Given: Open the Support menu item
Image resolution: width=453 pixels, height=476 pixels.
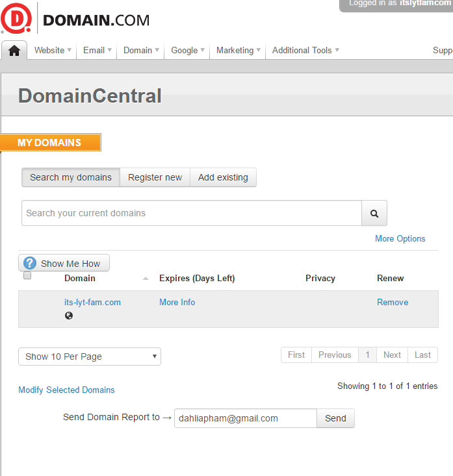Looking at the screenshot, I should (x=443, y=50).
